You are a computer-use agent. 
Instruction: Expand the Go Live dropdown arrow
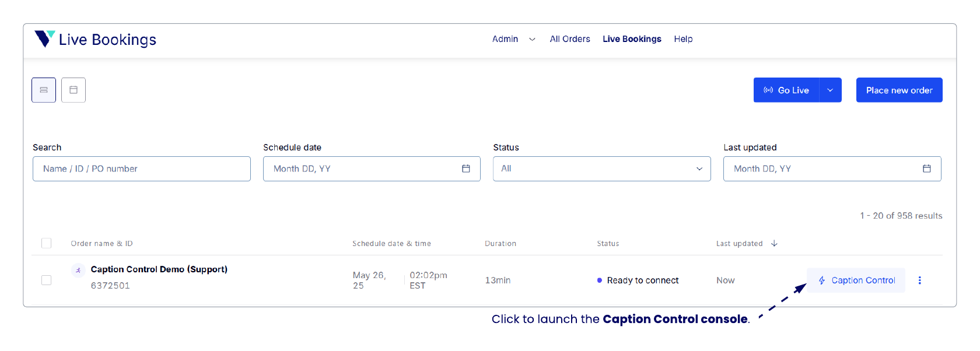click(x=830, y=90)
